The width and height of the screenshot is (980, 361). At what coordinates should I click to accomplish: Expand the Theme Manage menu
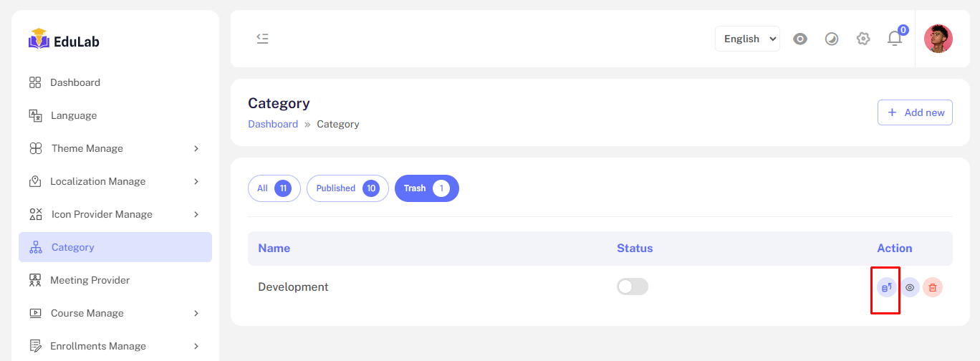[x=115, y=148]
